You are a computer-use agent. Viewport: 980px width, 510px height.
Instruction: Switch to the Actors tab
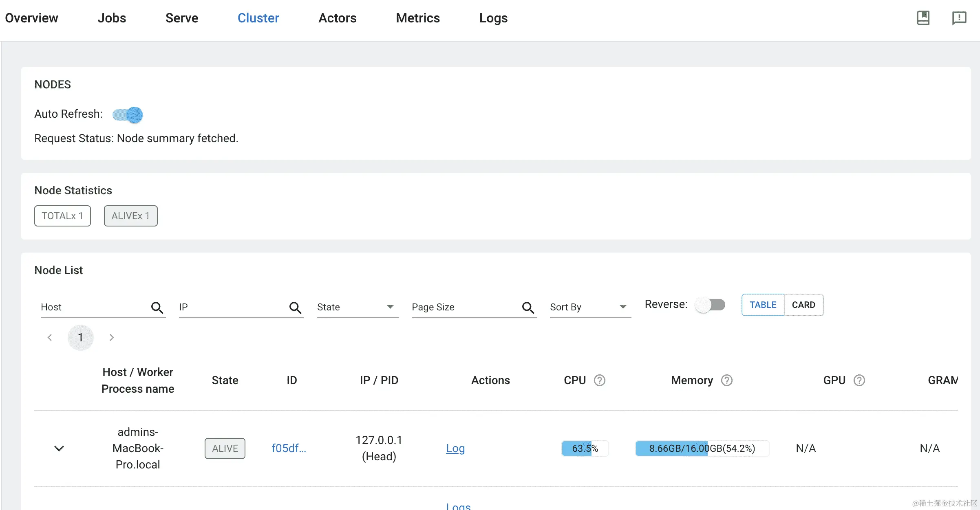click(x=337, y=18)
